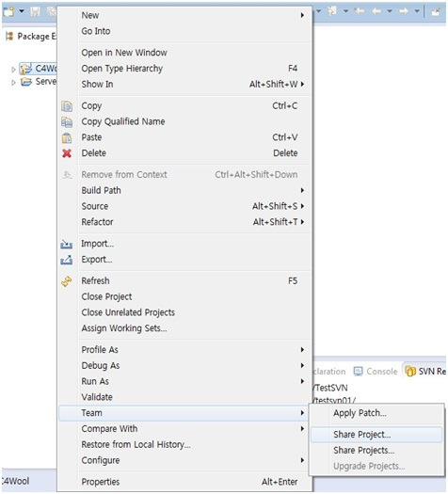Screen dimensions: 448x494
Task: Click Copy Qualified Name icon
Action: coord(67,122)
